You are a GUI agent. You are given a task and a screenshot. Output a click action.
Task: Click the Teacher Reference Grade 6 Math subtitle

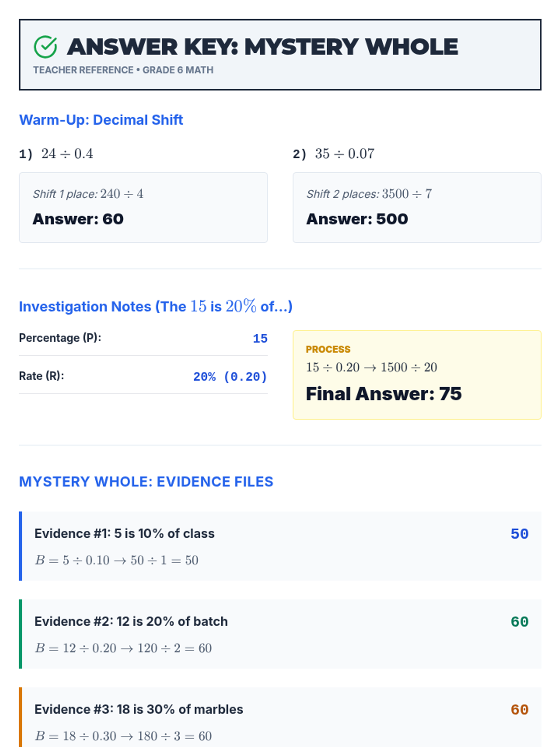(x=123, y=70)
